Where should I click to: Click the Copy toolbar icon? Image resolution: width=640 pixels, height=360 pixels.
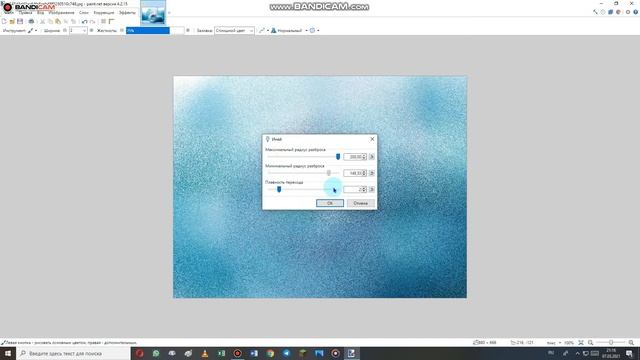(50, 21)
